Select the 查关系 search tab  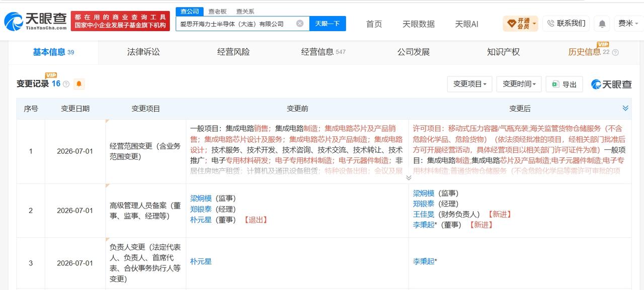click(x=246, y=11)
